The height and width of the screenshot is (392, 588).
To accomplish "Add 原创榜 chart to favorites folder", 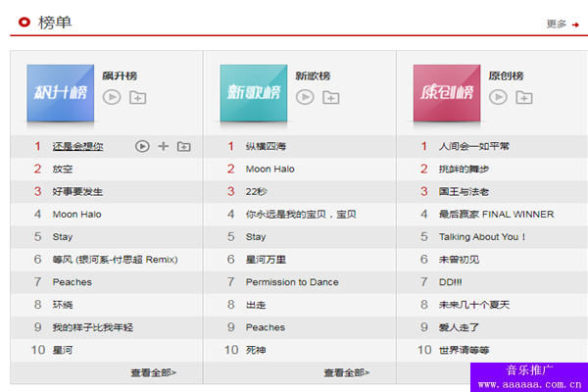I will click(524, 98).
